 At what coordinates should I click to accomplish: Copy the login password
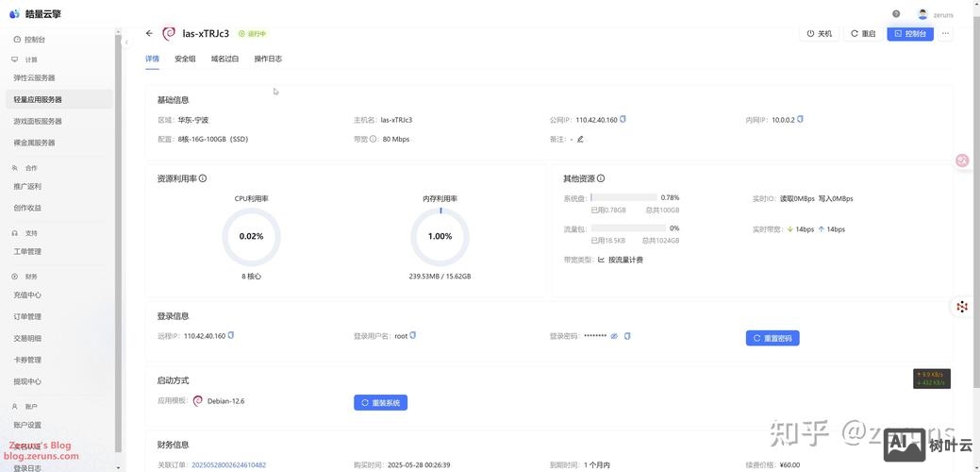[627, 336]
